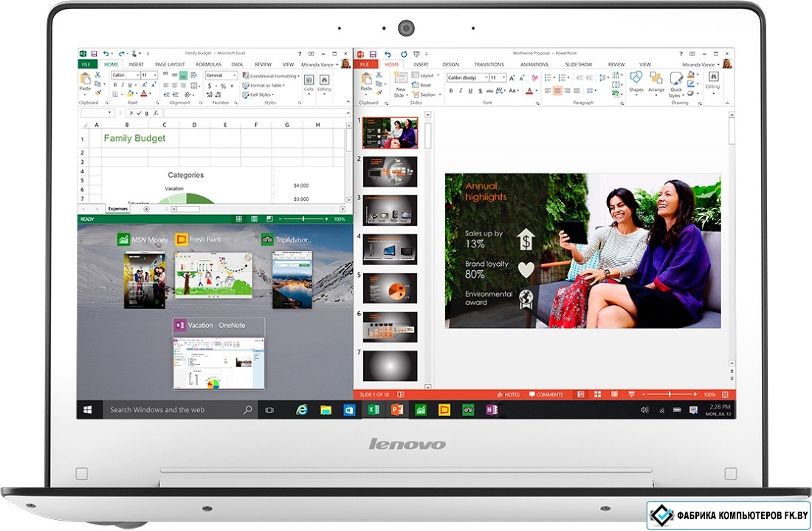Toggle Bold in Excel Font group

(x=115, y=85)
